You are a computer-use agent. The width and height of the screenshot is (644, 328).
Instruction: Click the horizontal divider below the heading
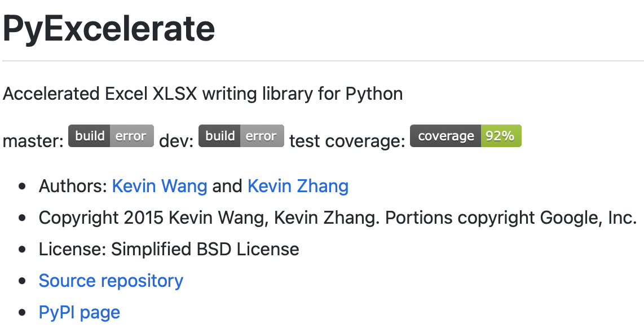pos(323,61)
